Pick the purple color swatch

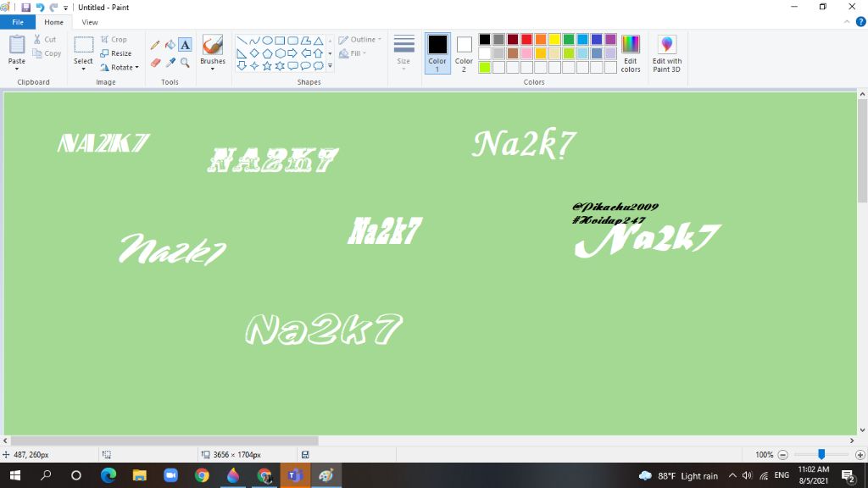coord(610,39)
